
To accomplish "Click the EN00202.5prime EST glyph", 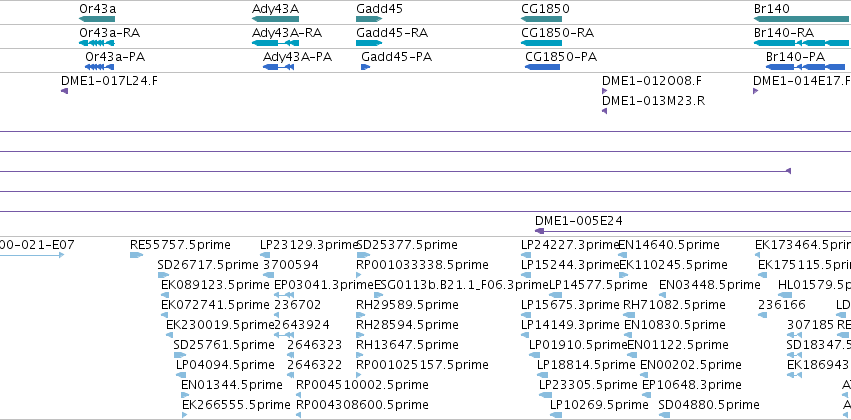I will (645, 375).
